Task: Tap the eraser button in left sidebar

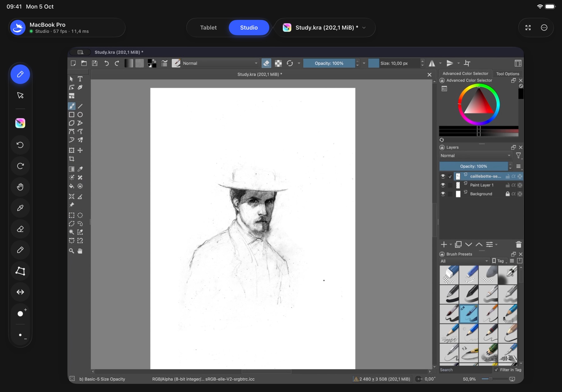Action: tap(20, 229)
